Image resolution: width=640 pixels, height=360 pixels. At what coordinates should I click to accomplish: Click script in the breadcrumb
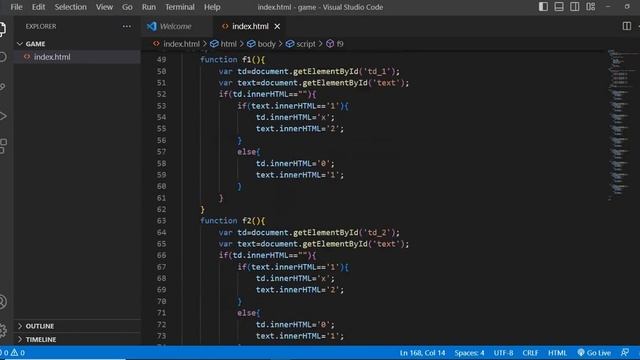pos(306,44)
